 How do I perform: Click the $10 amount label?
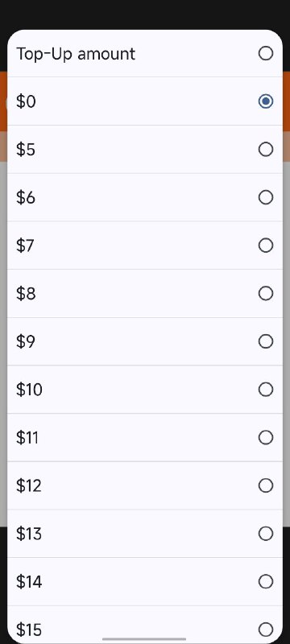pos(29,390)
